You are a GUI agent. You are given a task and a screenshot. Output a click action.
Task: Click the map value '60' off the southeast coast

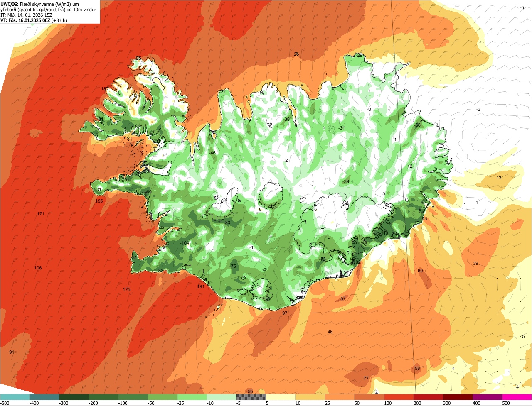click(x=420, y=271)
